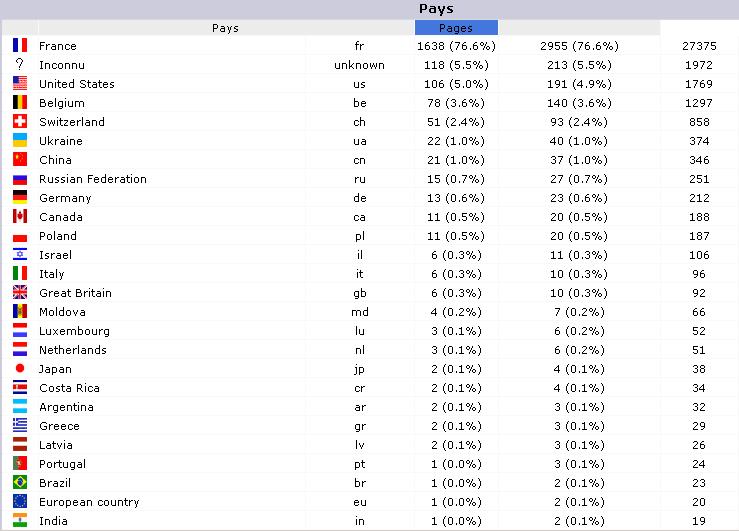Image resolution: width=739 pixels, height=531 pixels.
Task: Click the question mark unknown-country icon
Action: (20, 65)
